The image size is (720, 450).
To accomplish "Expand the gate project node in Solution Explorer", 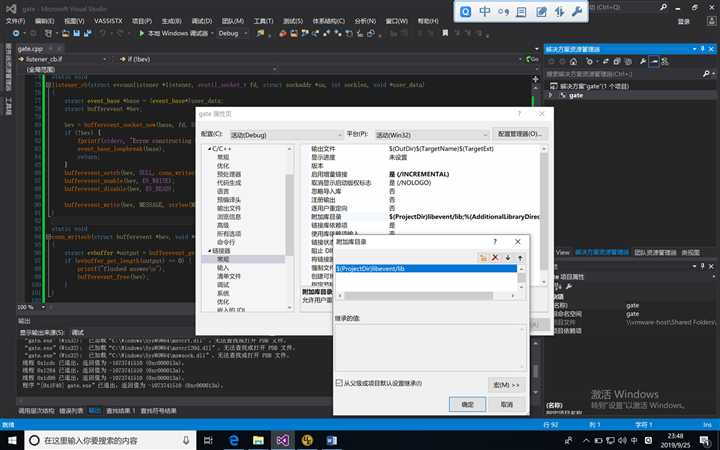I will point(551,95).
